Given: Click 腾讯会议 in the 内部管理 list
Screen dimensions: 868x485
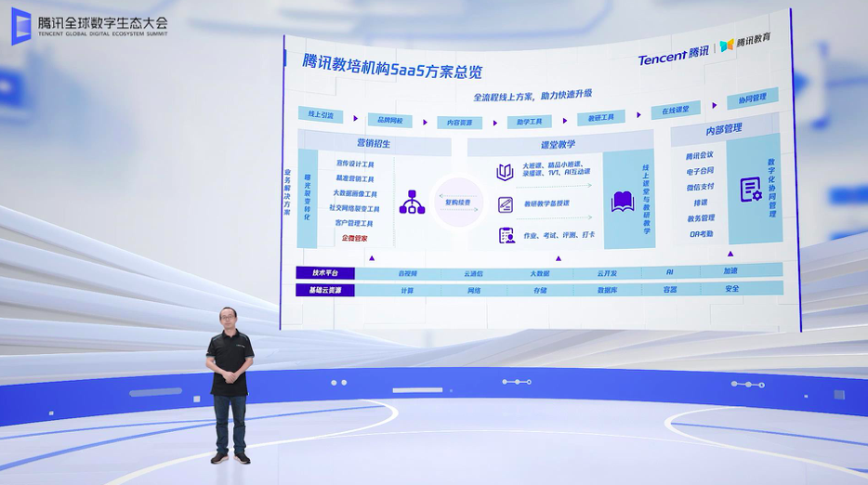Looking at the screenshot, I should pos(700,155).
